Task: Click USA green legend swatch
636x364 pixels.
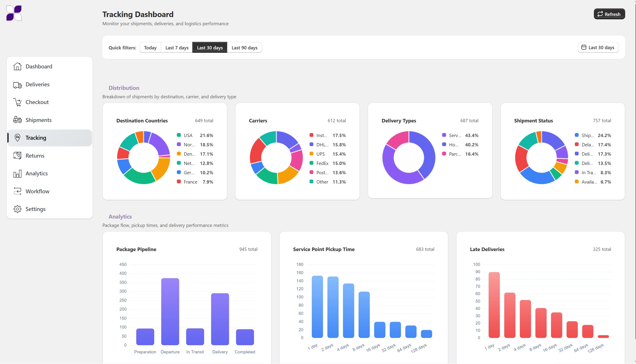Action: [179, 135]
